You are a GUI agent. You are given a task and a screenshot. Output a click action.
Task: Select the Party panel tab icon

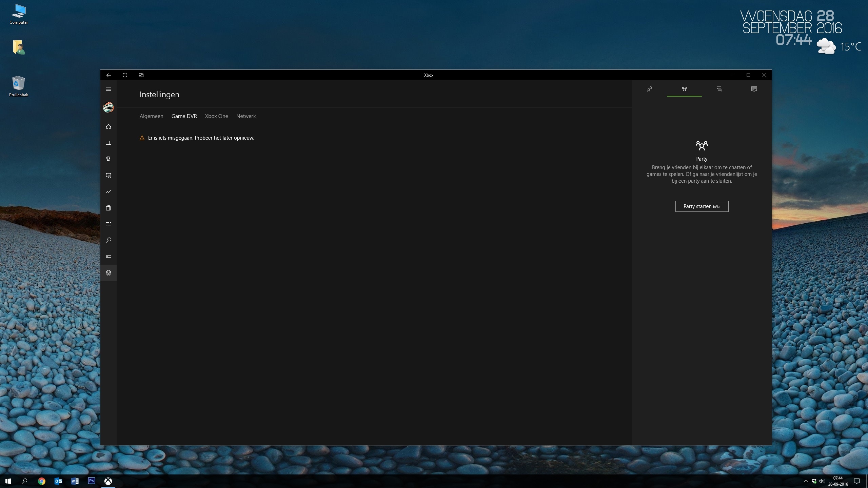pyautogui.click(x=684, y=89)
